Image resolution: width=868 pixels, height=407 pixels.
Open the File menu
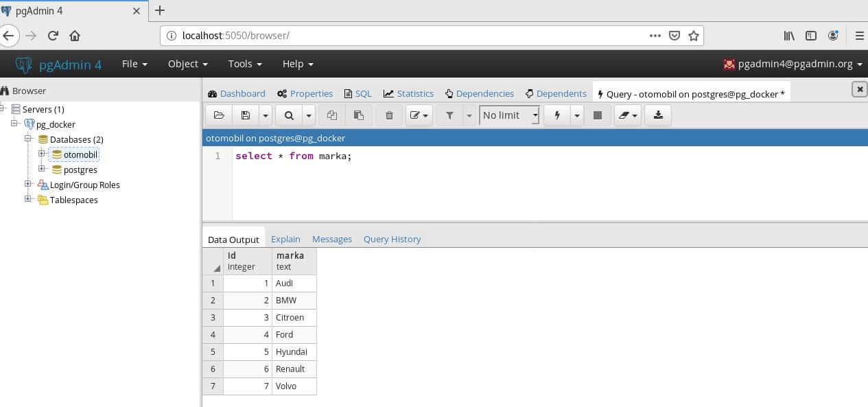click(x=134, y=64)
